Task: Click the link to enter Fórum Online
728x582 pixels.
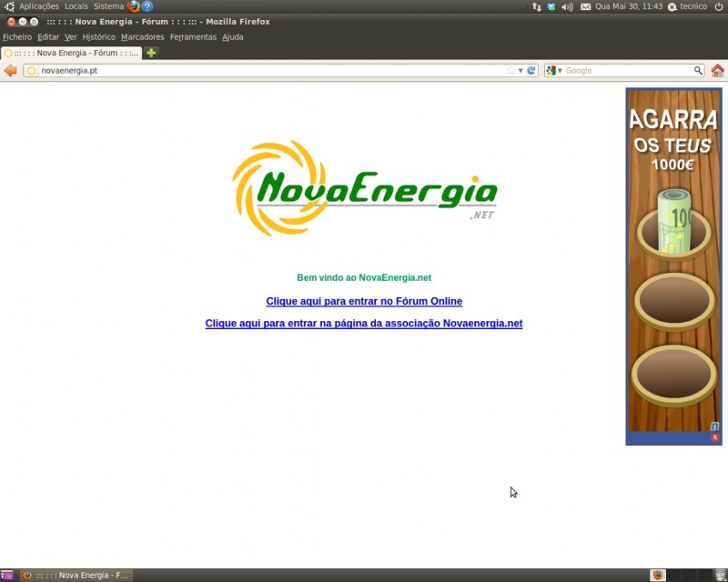Action: click(x=364, y=301)
